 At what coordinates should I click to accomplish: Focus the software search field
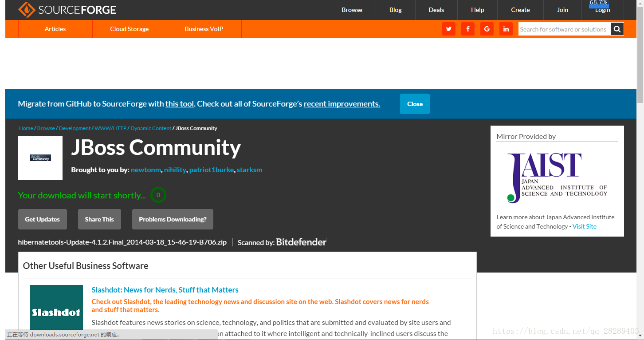(x=565, y=29)
